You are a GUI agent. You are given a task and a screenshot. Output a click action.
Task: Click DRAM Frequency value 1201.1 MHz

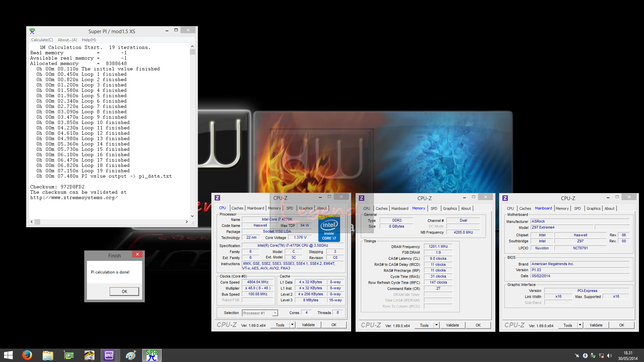pos(438,246)
